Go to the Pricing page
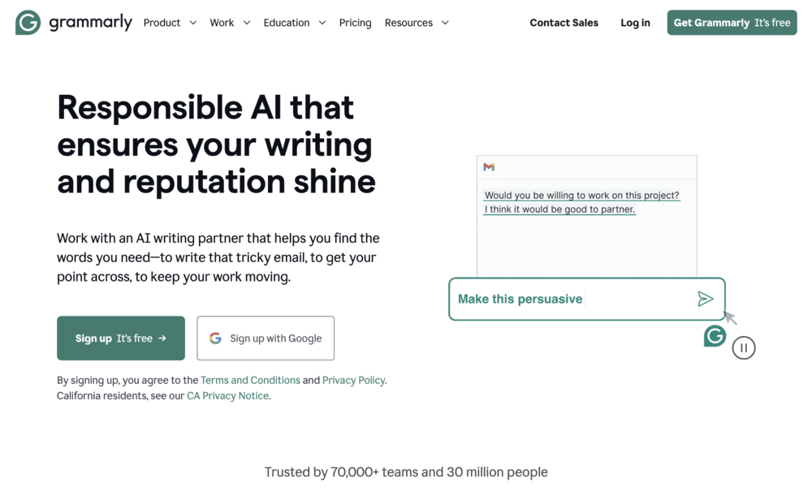 coord(355,23)
